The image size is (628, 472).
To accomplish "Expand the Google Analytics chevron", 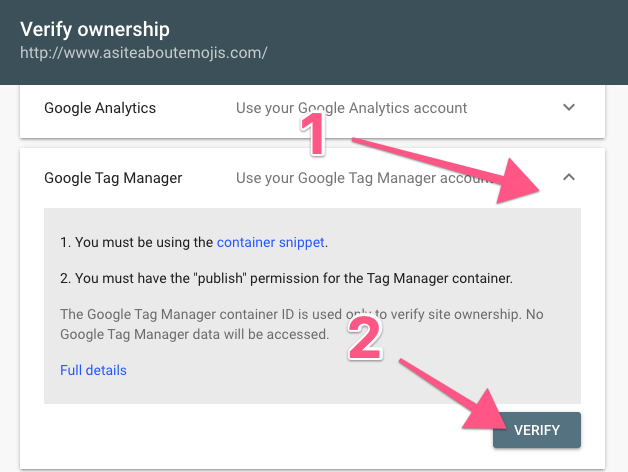I will pyautogui.click(x=569, y=107).
